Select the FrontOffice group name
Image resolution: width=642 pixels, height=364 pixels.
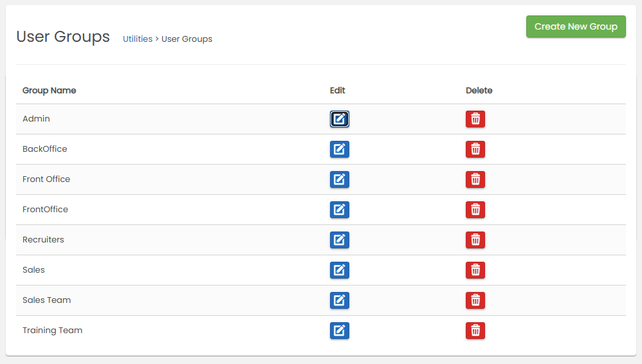tap(45, 210)
